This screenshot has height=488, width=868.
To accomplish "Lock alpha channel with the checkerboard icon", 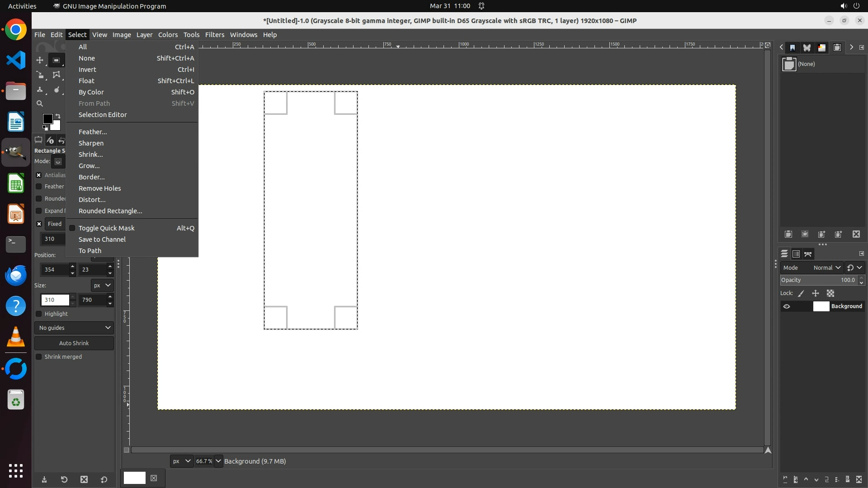I will pos(830,293).
